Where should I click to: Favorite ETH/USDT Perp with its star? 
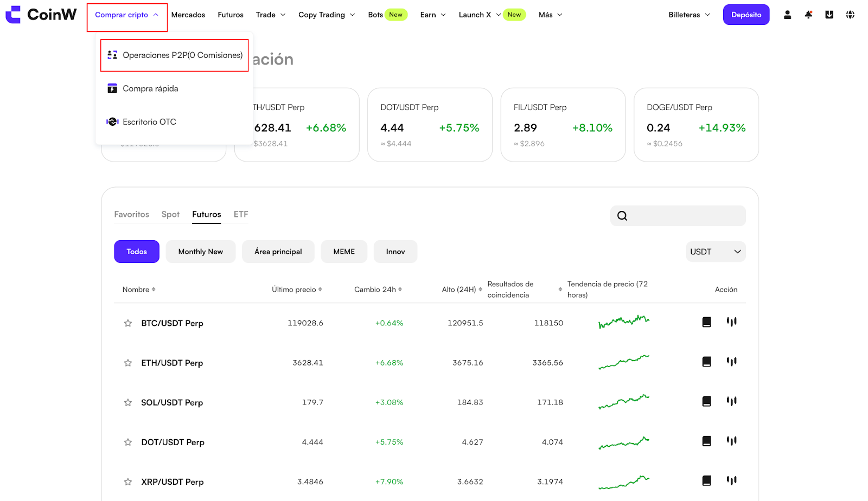point(128,363)
